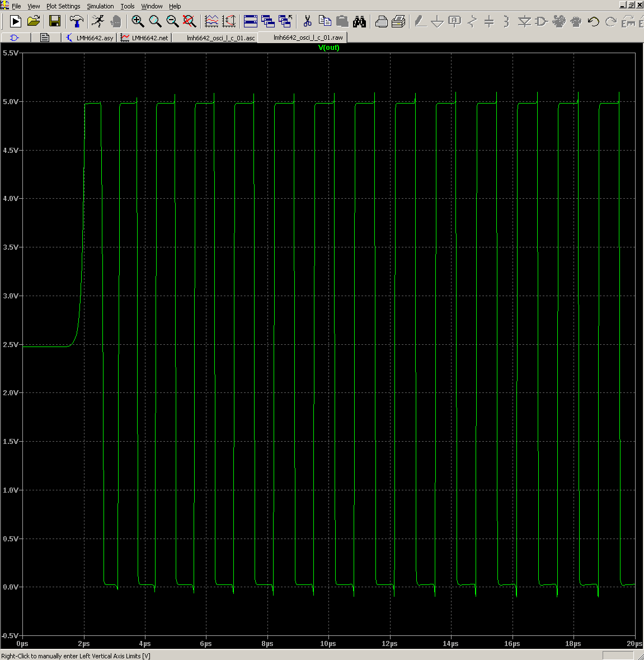Select the Draw Wire pencil icon

[420, 21]
